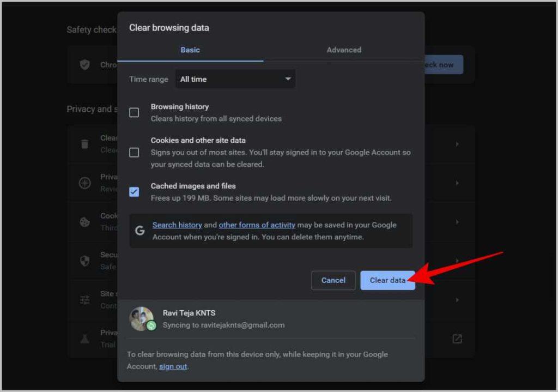Viewport: 558px width, 392px height.
Task: Click the Security shield icon
Action: [x=84, y=261]
